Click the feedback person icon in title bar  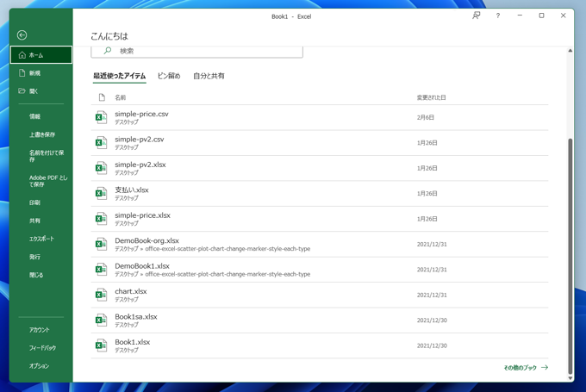tap(476, 16)
